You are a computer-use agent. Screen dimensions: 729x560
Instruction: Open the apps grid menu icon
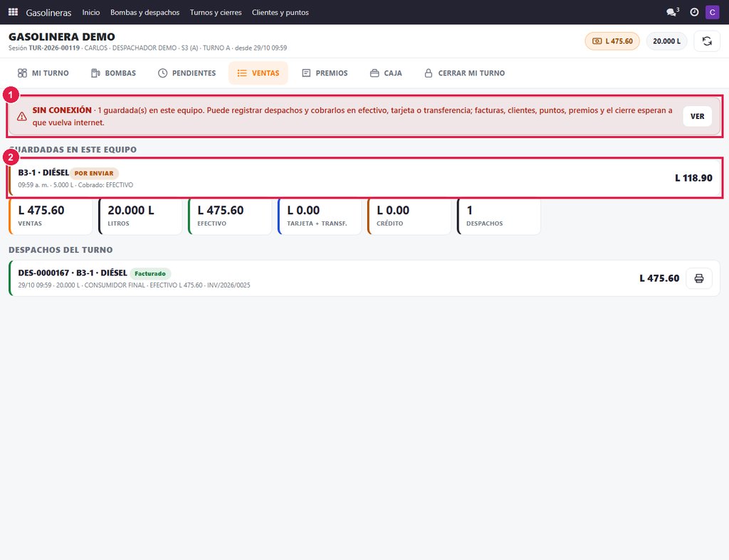13,12
